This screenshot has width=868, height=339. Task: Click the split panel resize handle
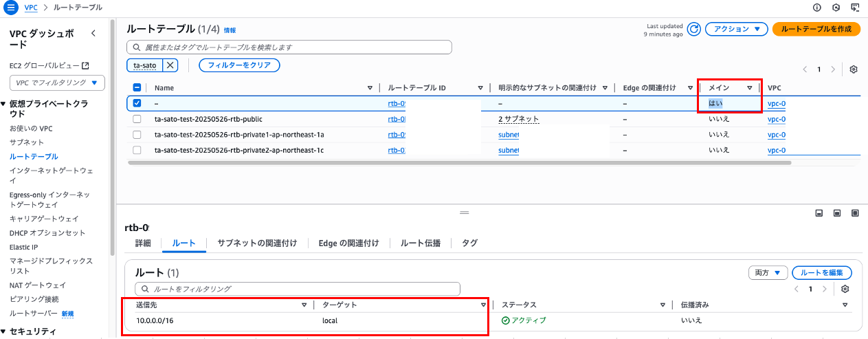pos(464,212)
